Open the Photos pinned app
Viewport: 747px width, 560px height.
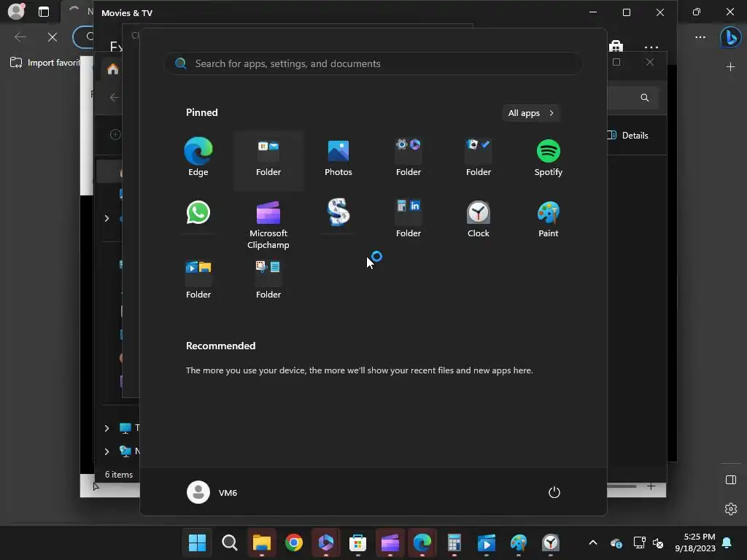click(338, 157)
